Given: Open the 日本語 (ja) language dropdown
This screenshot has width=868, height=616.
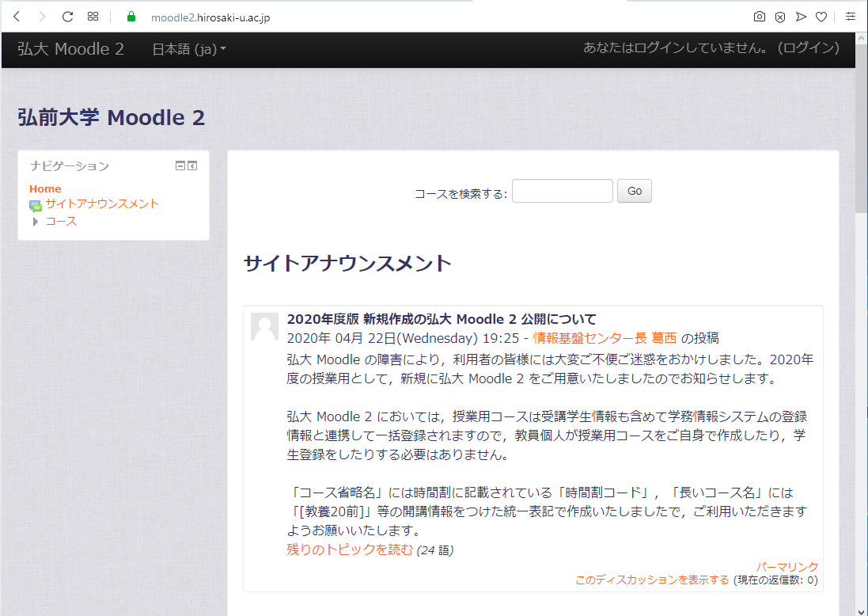Looking at the screenshot, I should pyautogui.click(x=186, y=49).
